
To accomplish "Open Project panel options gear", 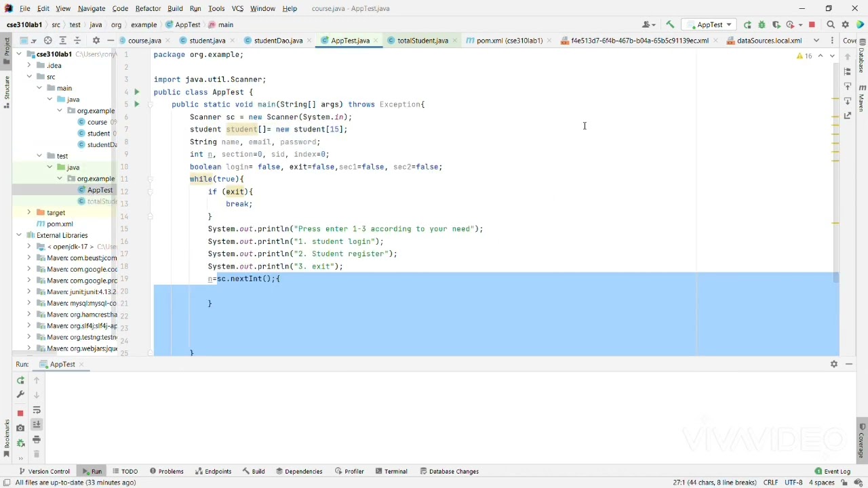I will pyautogui.click(x=96, y=41).
